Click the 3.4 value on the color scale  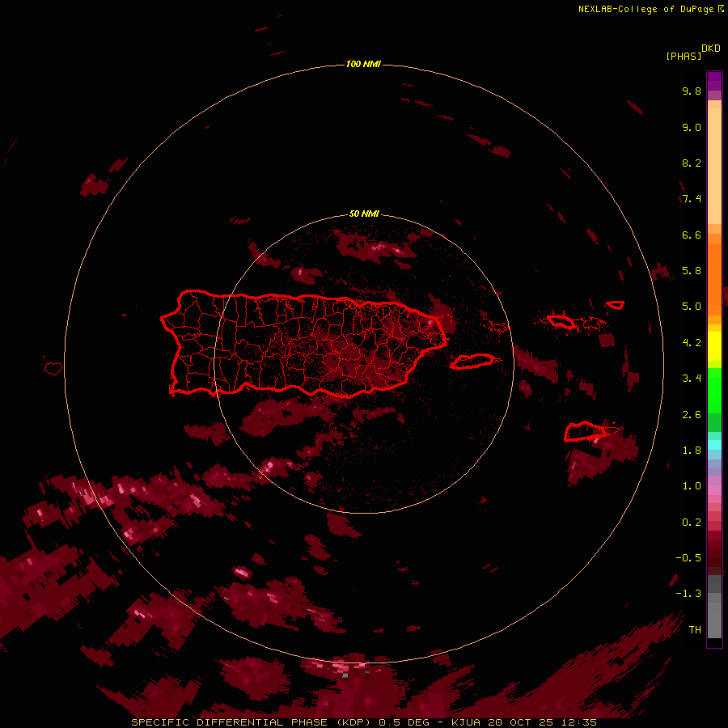pos(692,379)
